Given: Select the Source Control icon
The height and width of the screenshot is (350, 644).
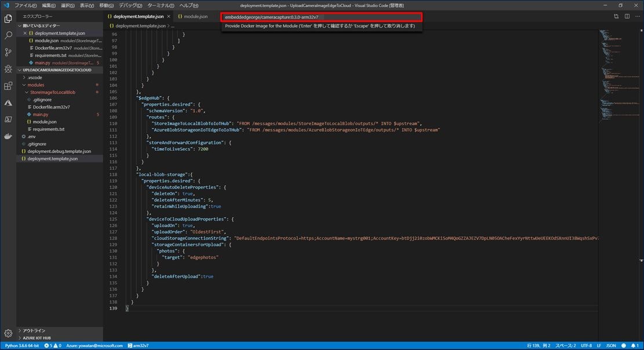Looking at the screenshot, I should (8, 52).
